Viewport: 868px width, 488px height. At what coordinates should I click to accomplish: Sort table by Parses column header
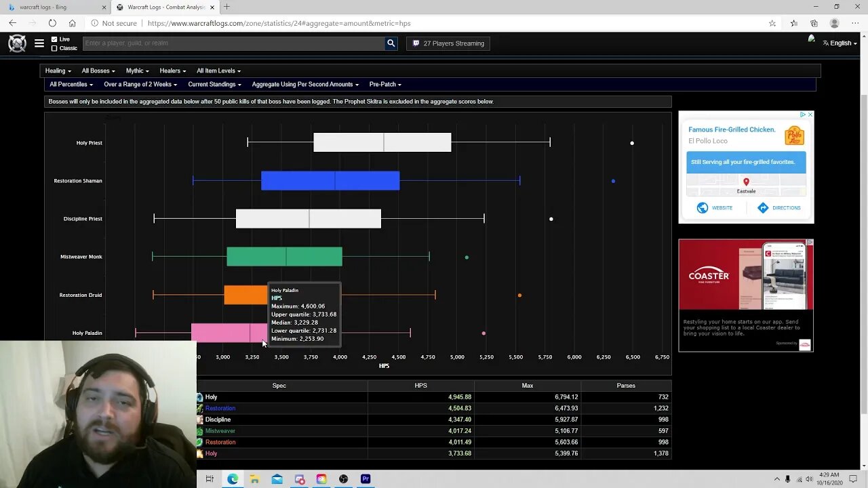626,386
